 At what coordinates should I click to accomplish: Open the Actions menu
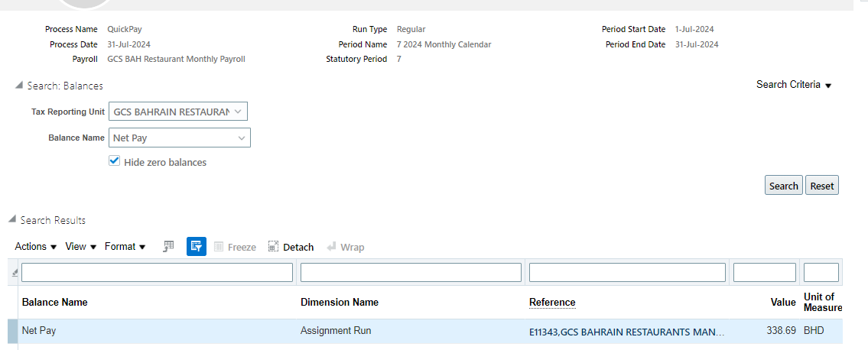pyautogui.click(x=35, y=247)
